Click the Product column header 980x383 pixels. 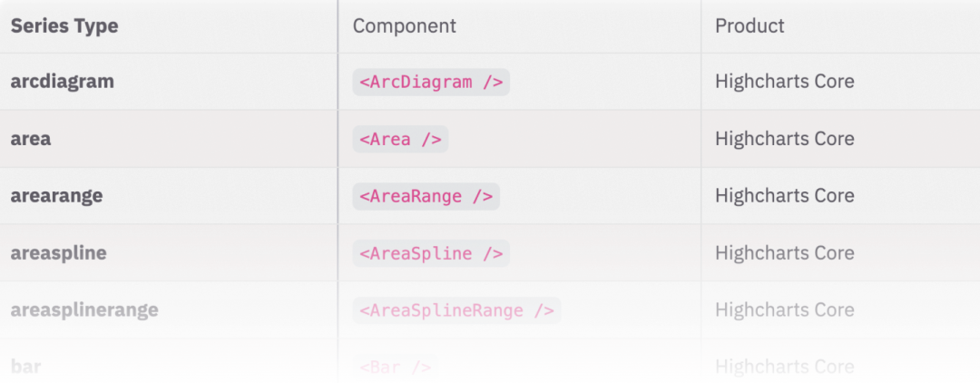[x=750, y=26]
